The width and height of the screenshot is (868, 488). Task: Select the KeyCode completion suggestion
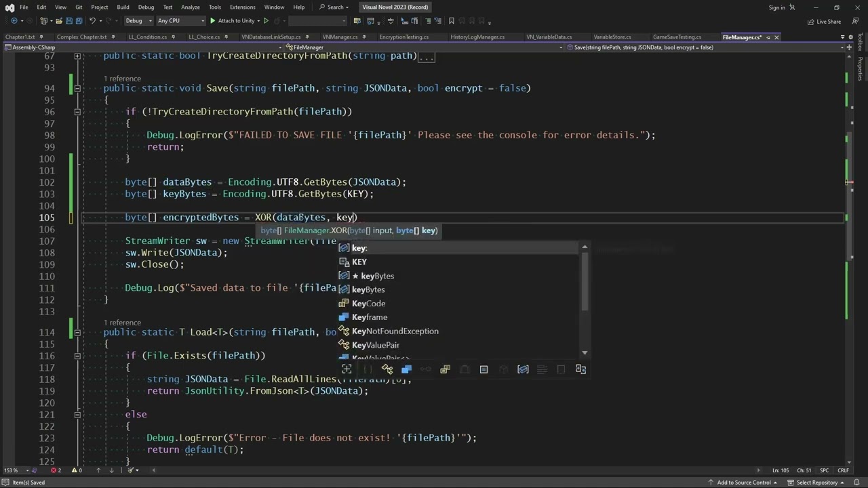pos(459,304)
